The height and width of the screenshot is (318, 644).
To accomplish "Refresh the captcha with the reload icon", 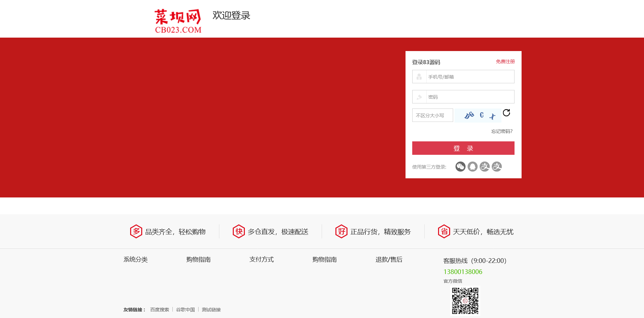I will point(506,113).
